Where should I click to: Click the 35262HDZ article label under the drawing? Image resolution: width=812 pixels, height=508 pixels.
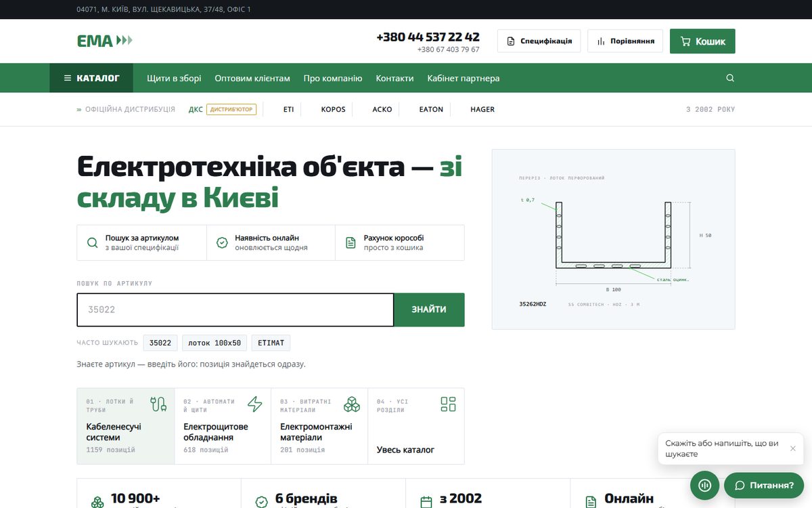(533, 304)
